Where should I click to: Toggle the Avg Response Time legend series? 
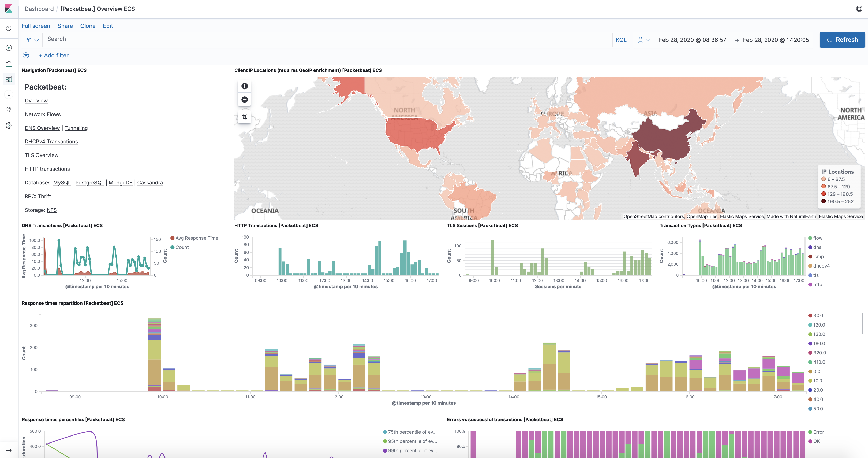(197, 238)
